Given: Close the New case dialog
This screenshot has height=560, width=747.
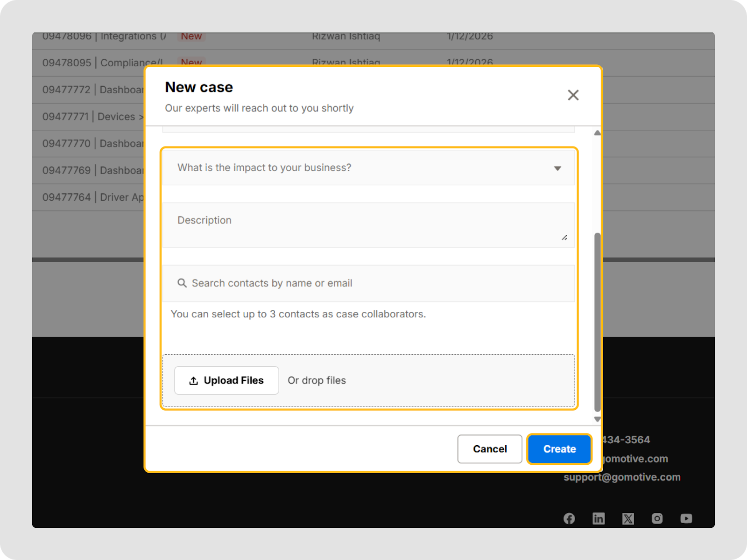Looking at the screenshot, I should (573, 95).
